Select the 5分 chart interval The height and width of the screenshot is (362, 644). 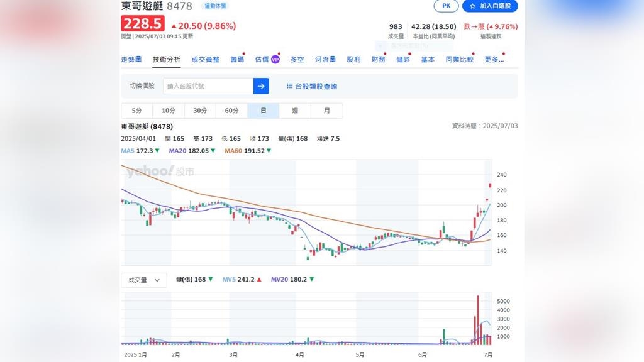(136, 111)
